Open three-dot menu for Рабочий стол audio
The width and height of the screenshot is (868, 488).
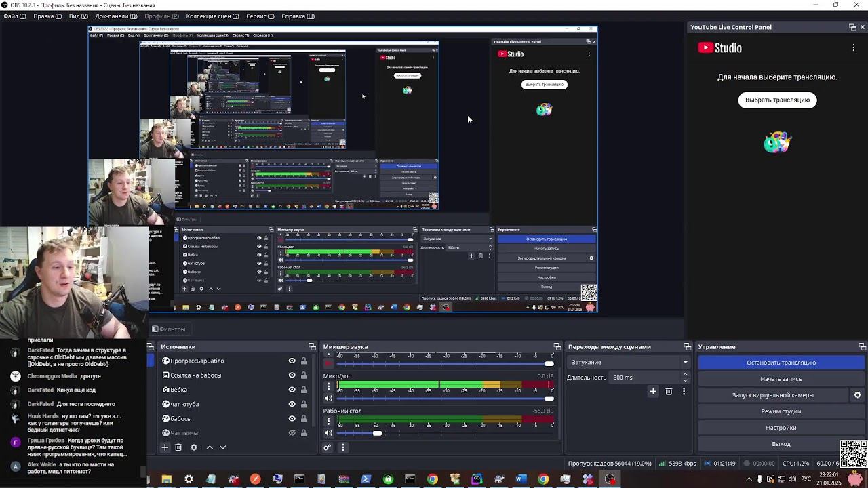pyautogui.click(x=329, y=421)
